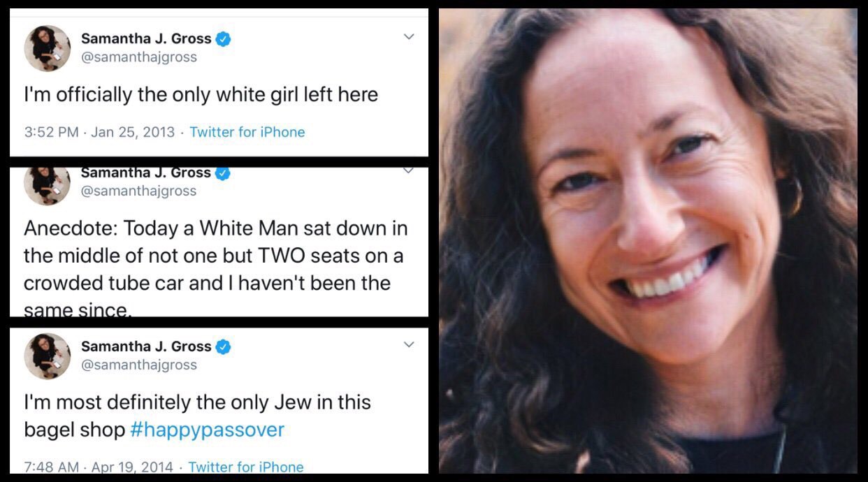Click the verified badge in the Anecdote tweet
This screenshot has width=868, height=482.
pyautogui.click(x=223, y=173)
